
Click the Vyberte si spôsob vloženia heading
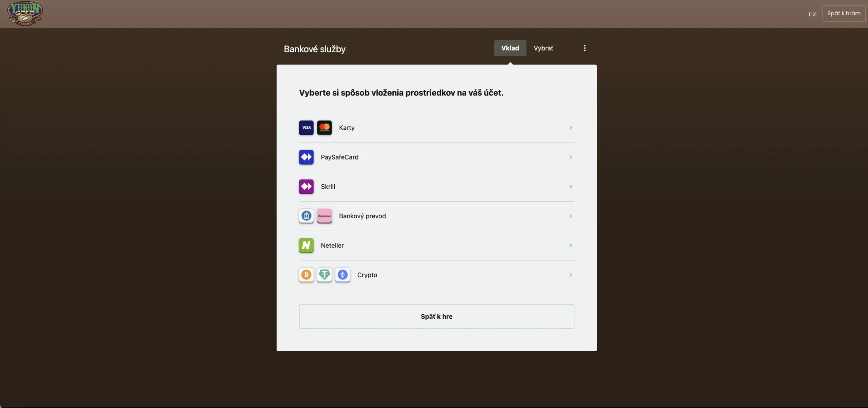(401, 93)
